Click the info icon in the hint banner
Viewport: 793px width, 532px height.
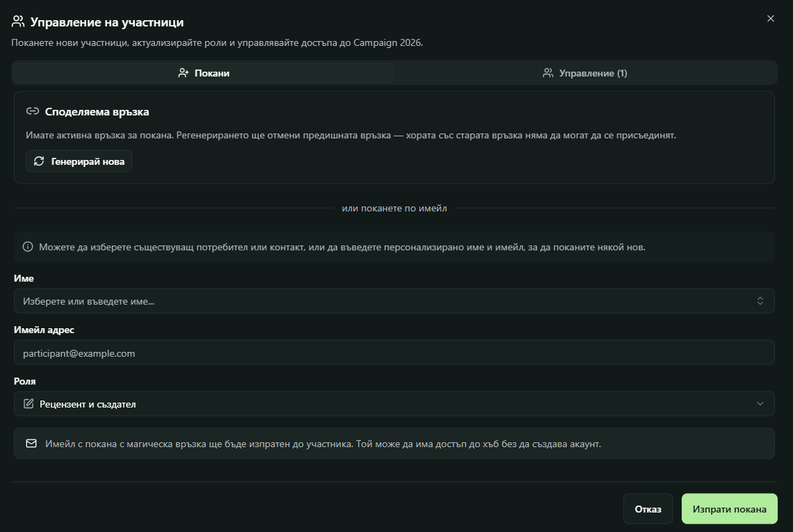(28, 247)
